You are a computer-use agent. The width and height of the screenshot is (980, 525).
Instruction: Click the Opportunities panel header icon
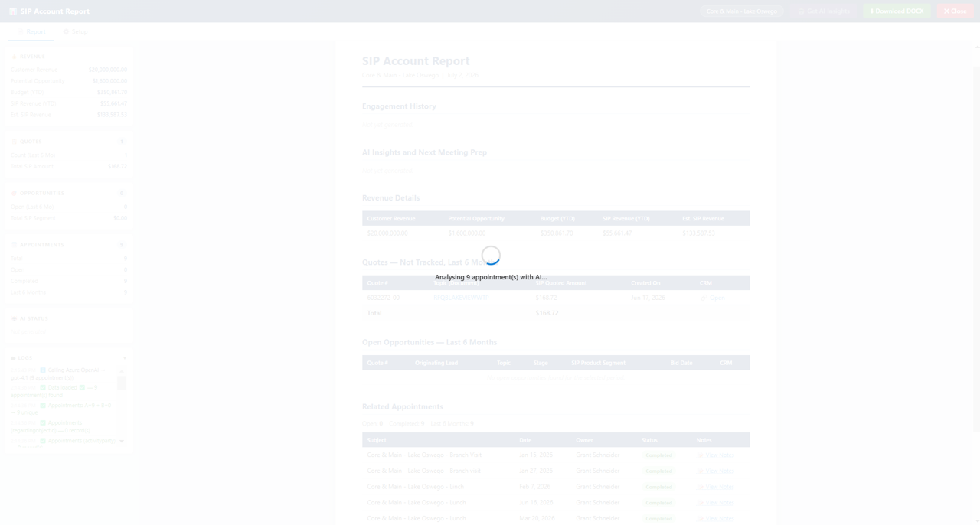[14, 193]
